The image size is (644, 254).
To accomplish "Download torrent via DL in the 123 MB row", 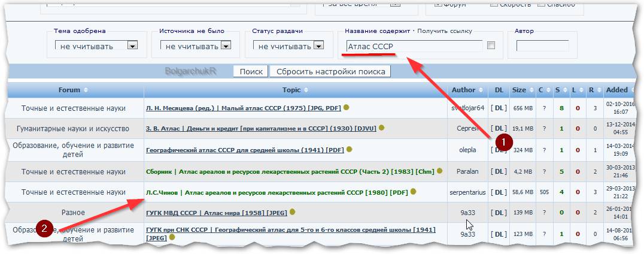I will [x=499, y=234].
